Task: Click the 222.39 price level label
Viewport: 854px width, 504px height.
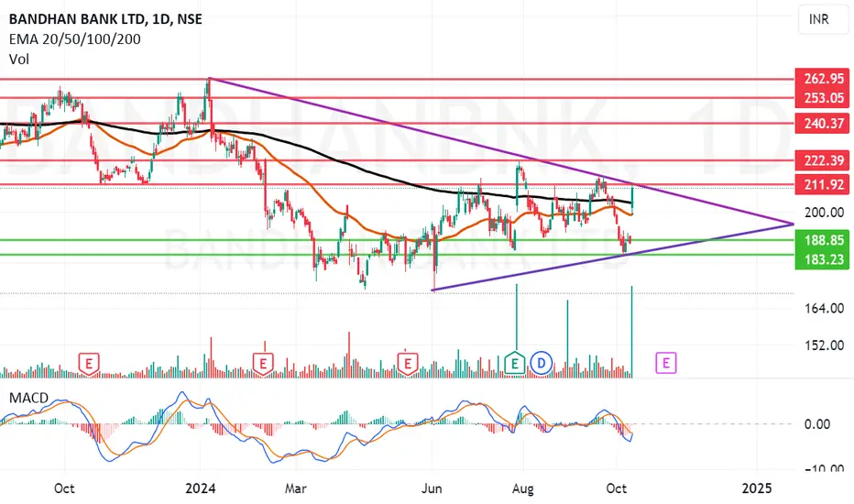Action: [x=824, y=160]
